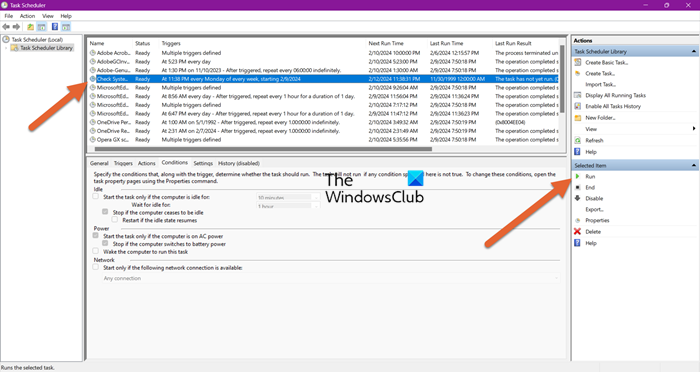Click the Create Task icon

pyautogui.click(x=578, y=73)
